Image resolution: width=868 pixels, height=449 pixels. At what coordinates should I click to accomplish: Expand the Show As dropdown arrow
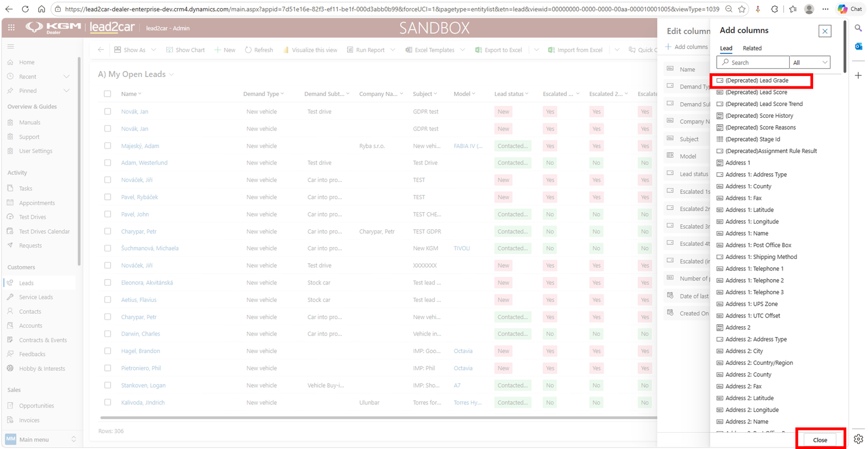pos(154,50)
